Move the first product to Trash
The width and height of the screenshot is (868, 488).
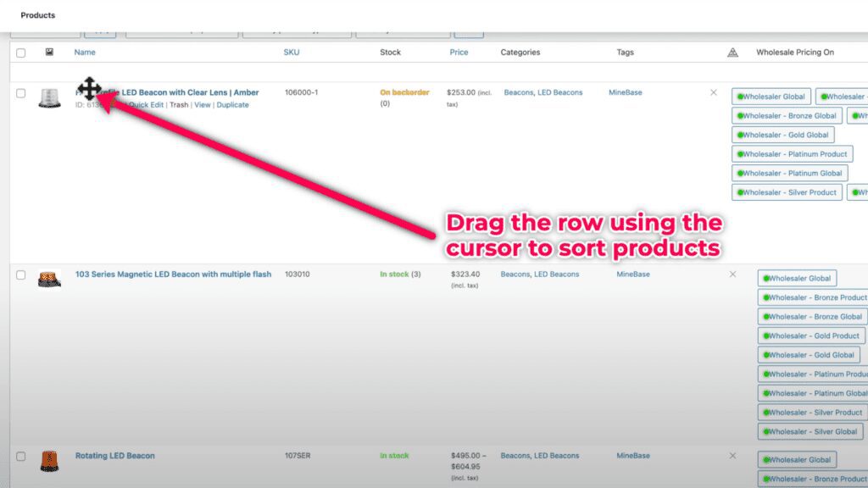coord(179,104)
